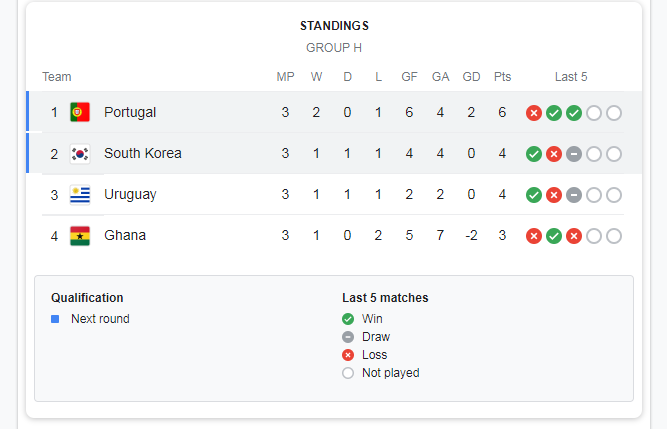Viewport: 667px width, 429px height.
Task: Click Ghana's green win icon
Action: click(x=554, y=236)
